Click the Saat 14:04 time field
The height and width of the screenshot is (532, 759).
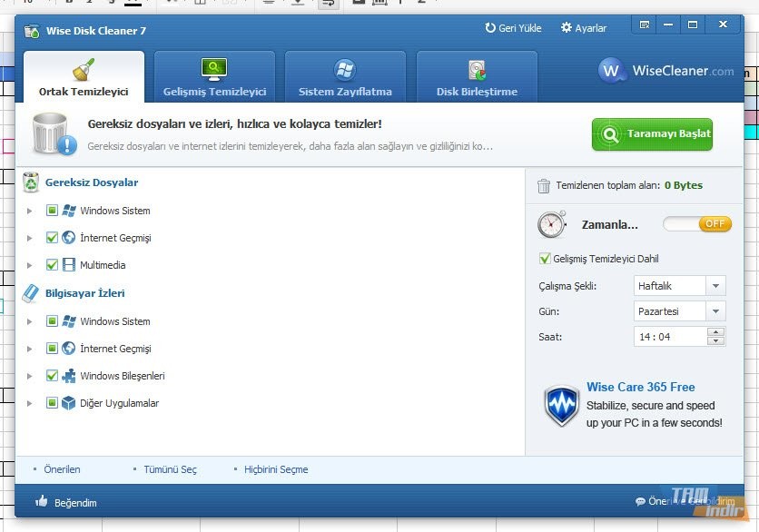[x=670, y=337]
